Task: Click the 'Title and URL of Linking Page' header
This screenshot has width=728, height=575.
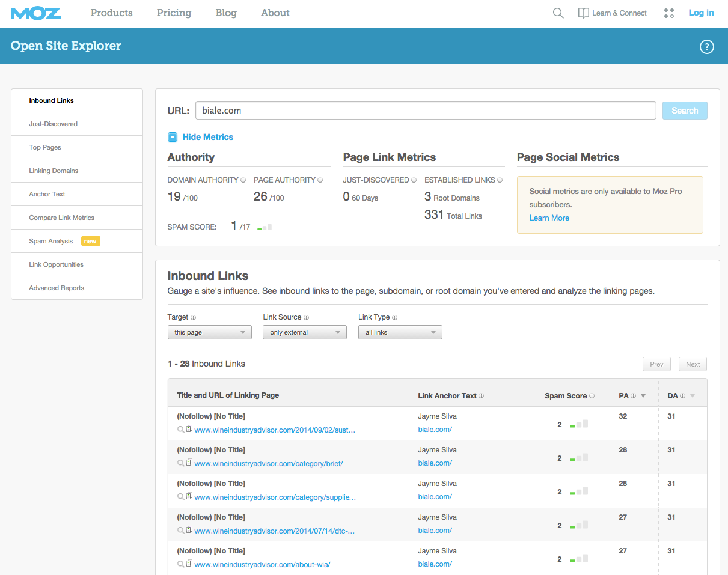Action: pos(228,395)
